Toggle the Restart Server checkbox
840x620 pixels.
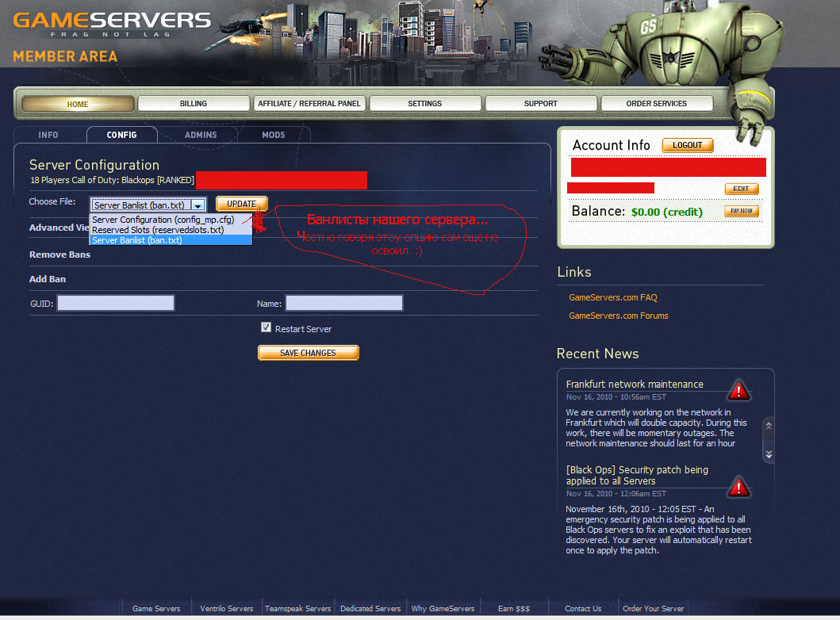click(x=266, y=327)
